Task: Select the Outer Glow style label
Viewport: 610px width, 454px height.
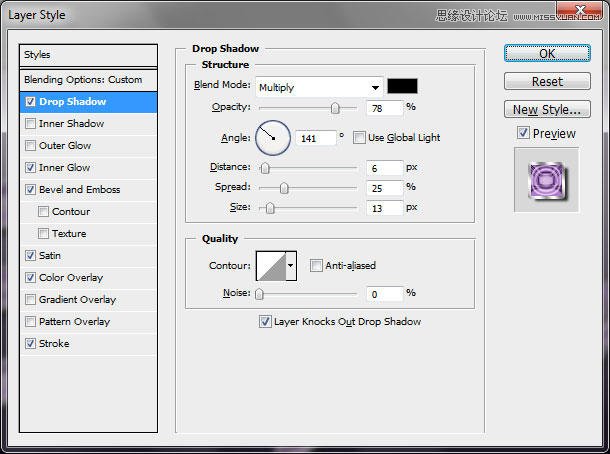Action: tap(65, 145)
